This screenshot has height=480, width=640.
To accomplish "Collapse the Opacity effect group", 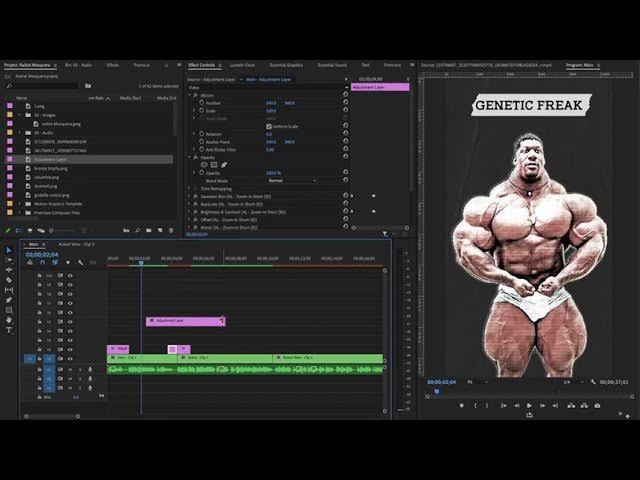I will coord(189,157).
